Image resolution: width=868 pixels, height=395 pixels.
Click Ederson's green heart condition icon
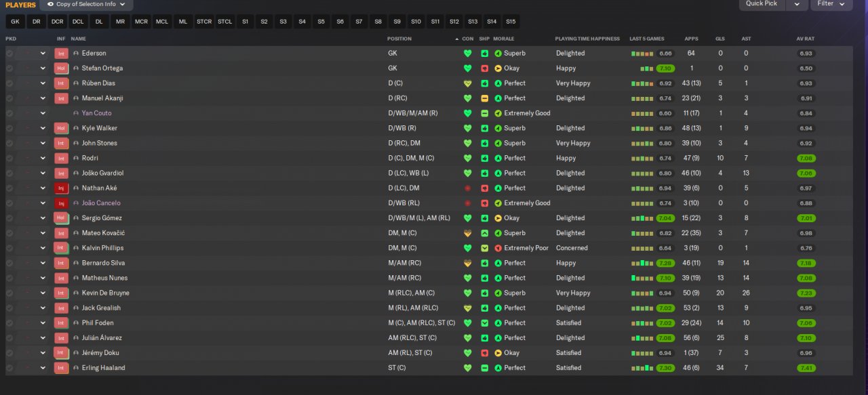point(467,54)
